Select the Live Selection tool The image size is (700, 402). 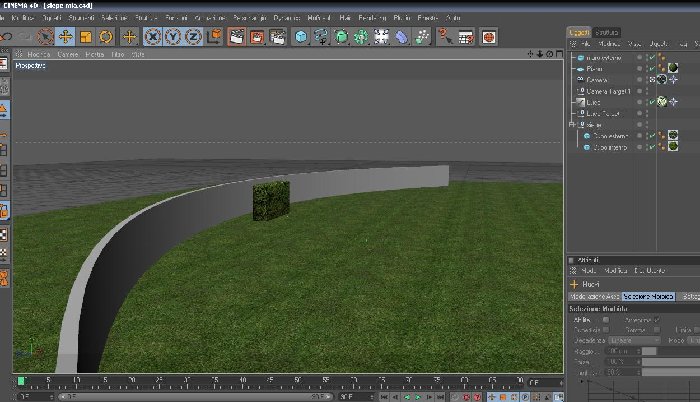(x=45, y=37)
